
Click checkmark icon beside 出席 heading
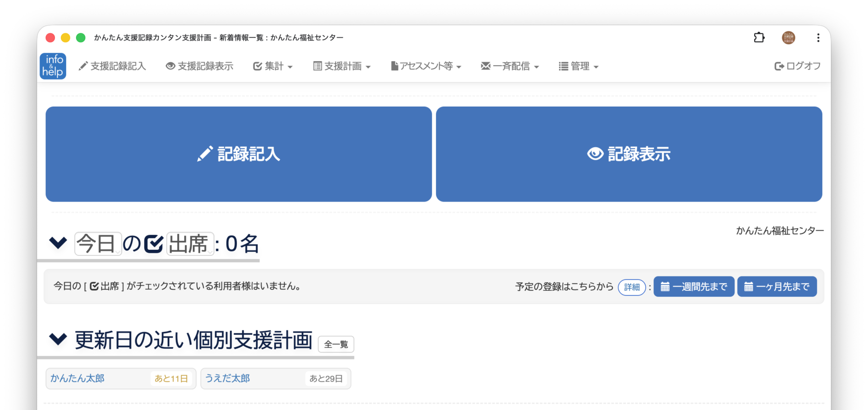tap(154, 244)
